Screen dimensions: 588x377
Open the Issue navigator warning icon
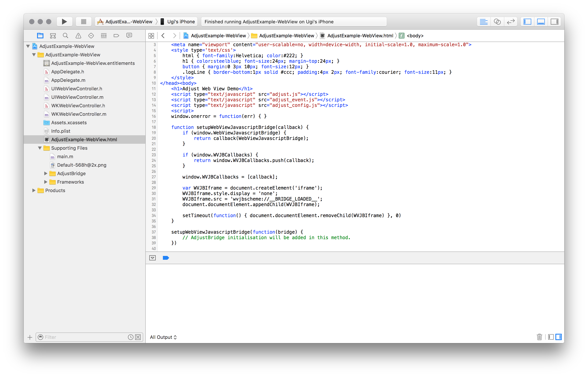coord(78,36)
